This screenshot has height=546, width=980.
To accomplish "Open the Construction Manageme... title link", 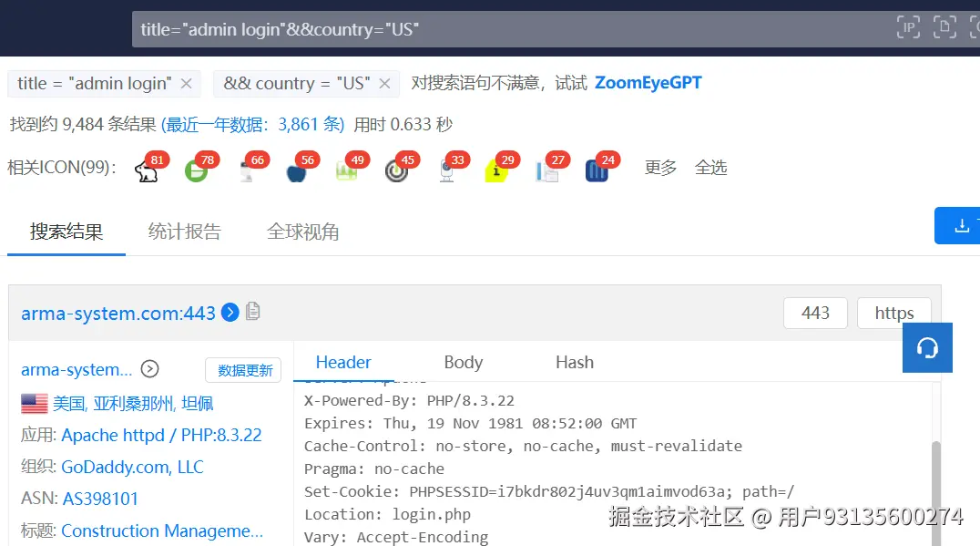I will pos(162,531).
